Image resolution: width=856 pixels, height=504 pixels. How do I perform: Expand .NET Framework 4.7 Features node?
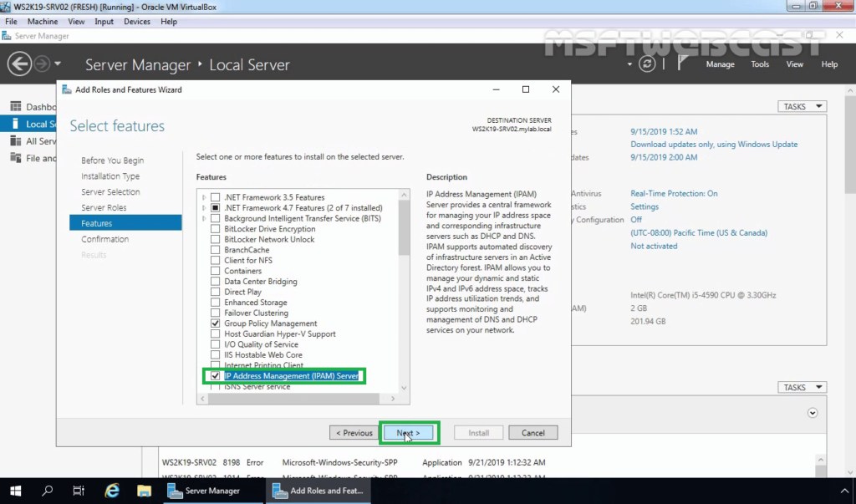[204, 207]
